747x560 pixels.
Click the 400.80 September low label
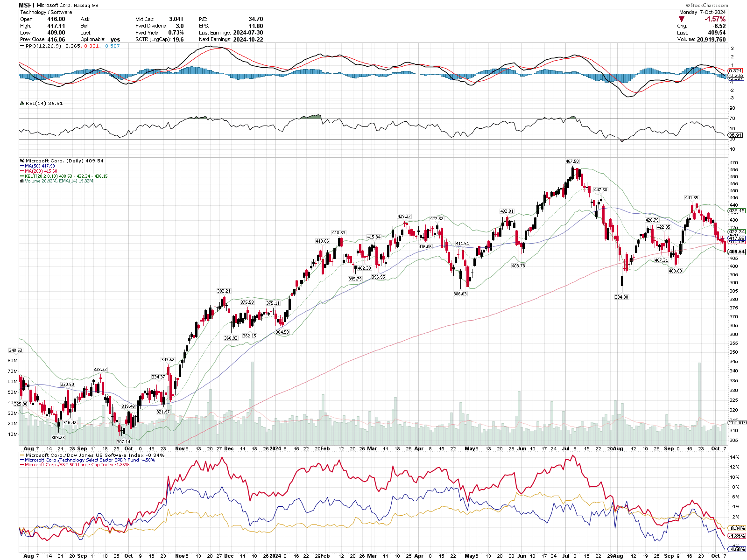(x=676, y=271)
